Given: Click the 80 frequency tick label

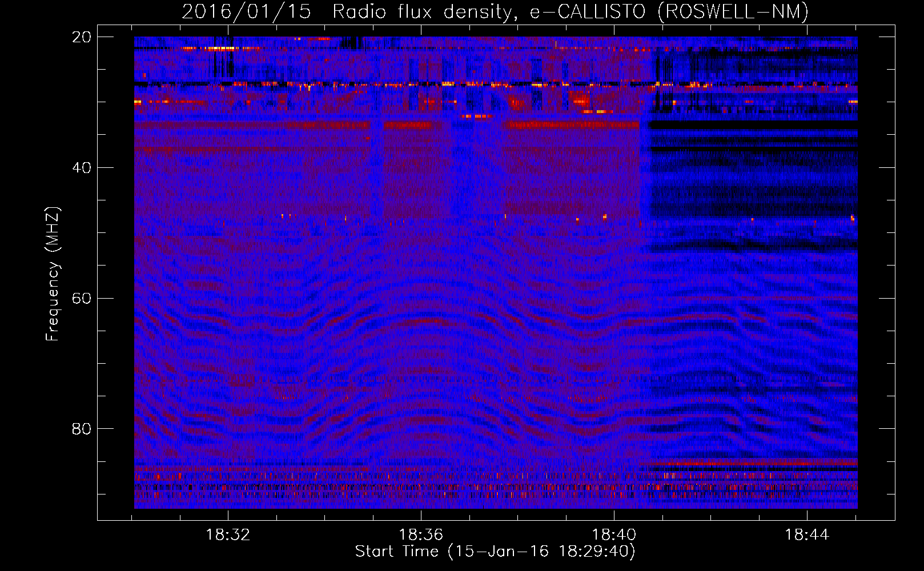Looking at the screenshot, I should coord(82,429).
